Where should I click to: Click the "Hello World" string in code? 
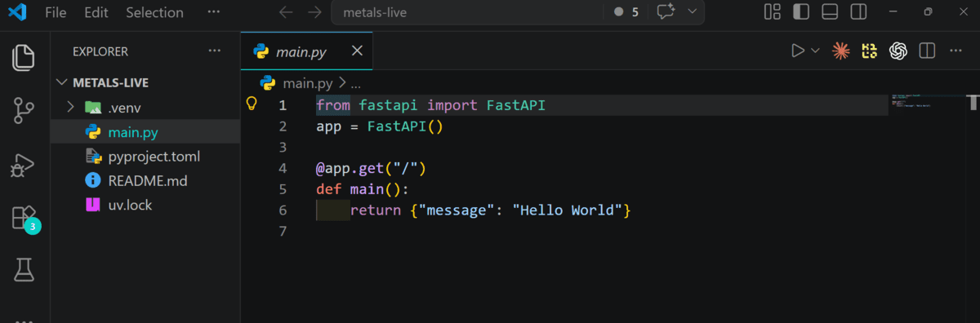coord(568,210)
